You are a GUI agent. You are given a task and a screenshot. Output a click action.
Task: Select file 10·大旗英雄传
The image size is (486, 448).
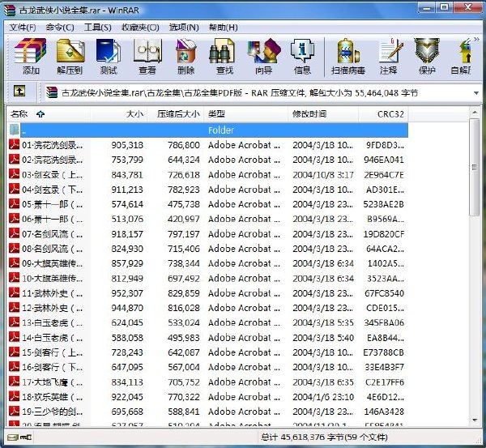point(52,278)
